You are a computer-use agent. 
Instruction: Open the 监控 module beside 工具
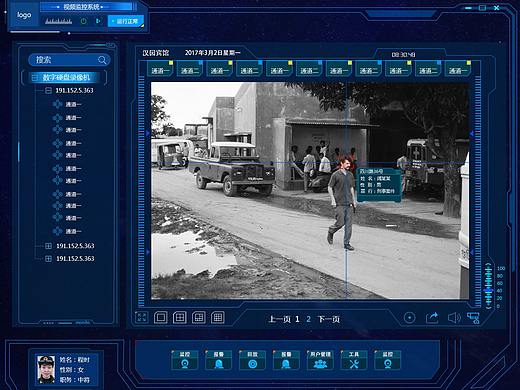(387, 360)
